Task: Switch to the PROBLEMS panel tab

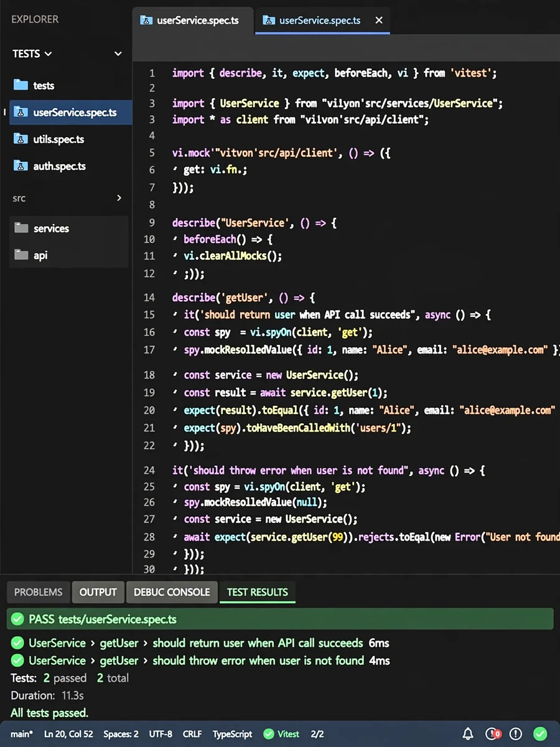Action: click(x=38, y=592)
